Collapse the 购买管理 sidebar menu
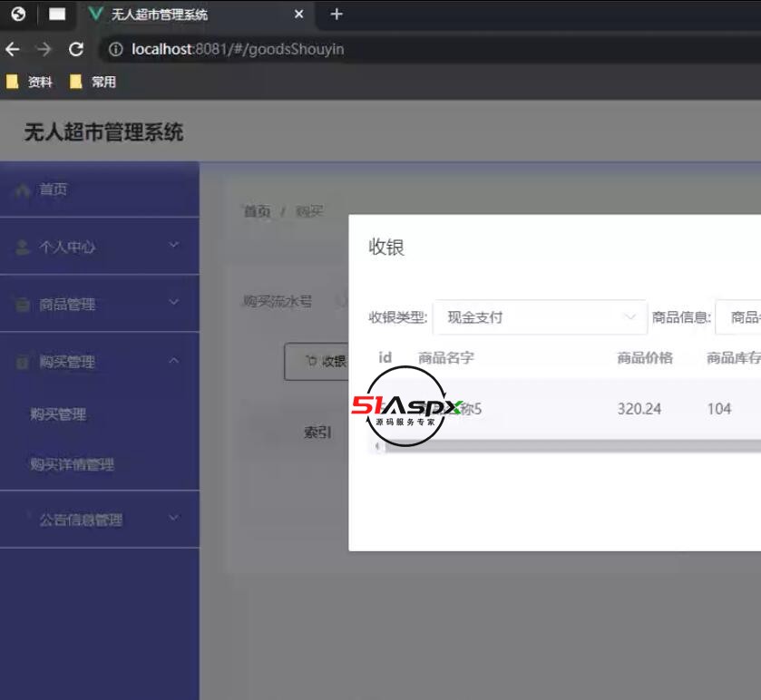Screen dimensions: 761x700 [99, 362]
